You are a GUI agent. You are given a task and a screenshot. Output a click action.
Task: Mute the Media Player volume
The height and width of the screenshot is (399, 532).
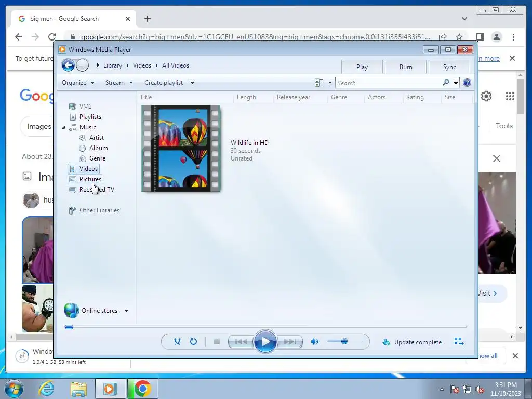tap(314, 342)
